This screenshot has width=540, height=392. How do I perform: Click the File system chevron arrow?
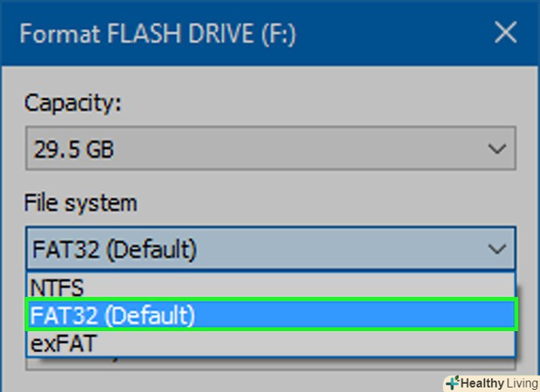(x=496, y=249)
